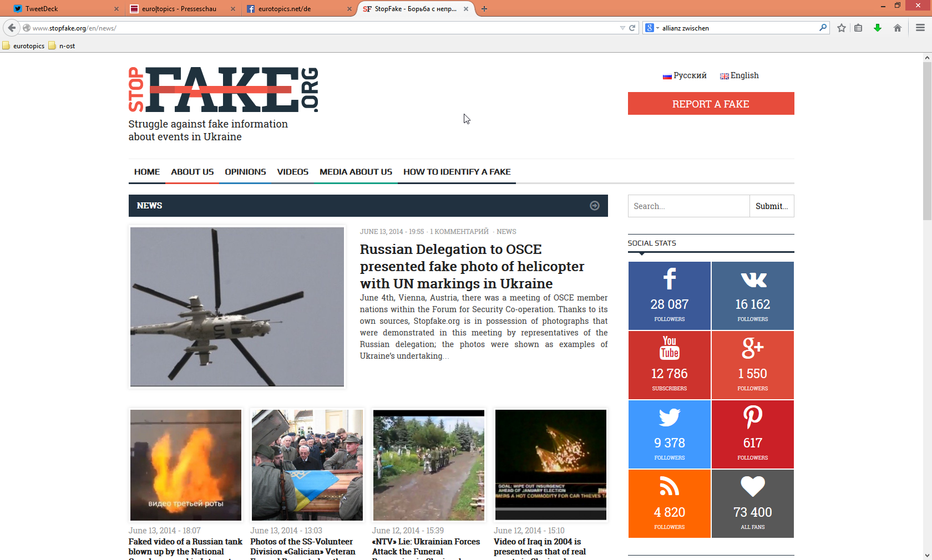The width and height of the screenshot is (932, 560).
Task: Open the n-ost bookmark folder
Action: pyautogui.click(x=62, y=46)
